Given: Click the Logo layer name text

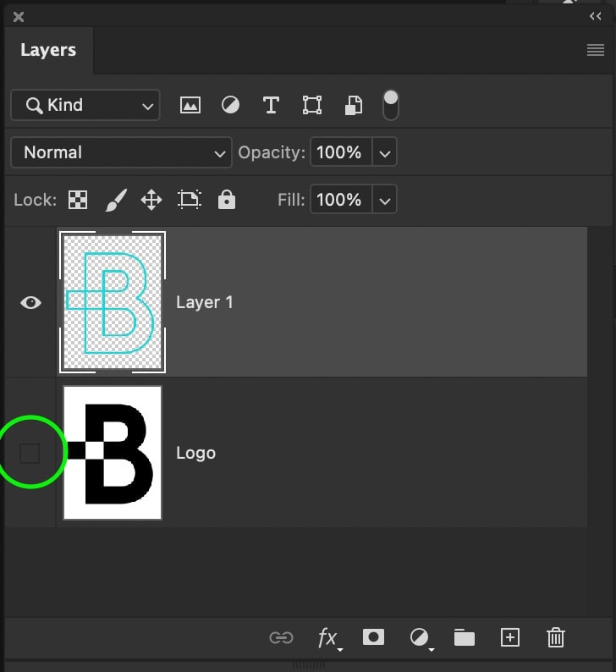Looking at the screenshot, I should [x=195, y=453].
